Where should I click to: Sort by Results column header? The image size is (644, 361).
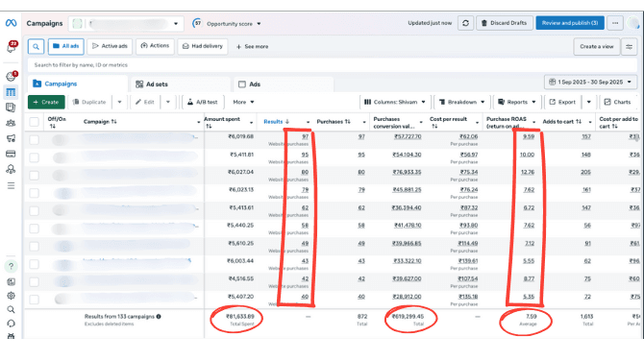pos(277,122)
